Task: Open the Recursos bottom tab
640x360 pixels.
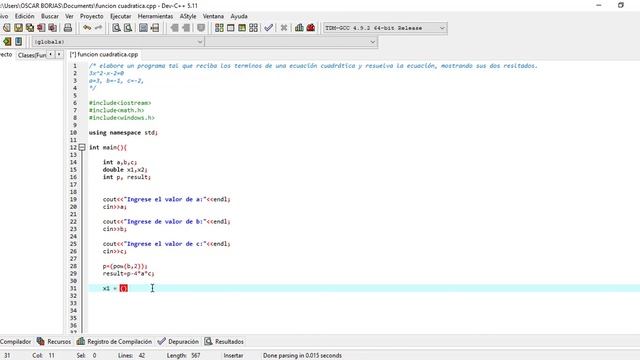Action: (54, 342)
